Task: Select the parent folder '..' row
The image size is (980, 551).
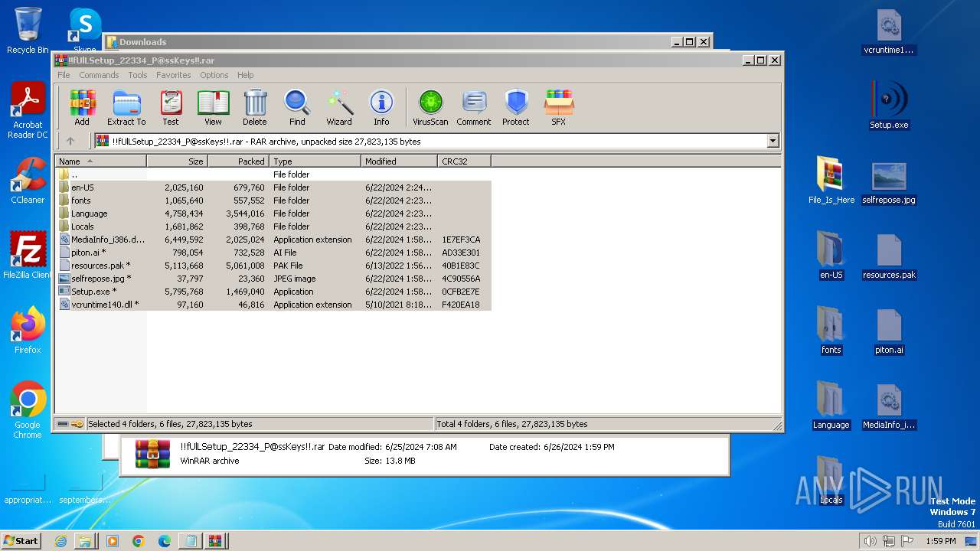Action: tap(273, 174)
